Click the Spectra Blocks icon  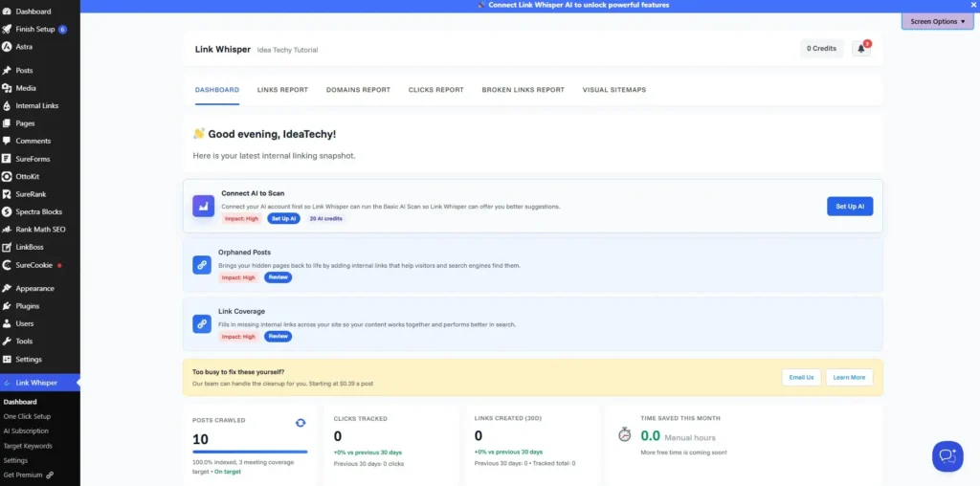(x=7, y=211)
